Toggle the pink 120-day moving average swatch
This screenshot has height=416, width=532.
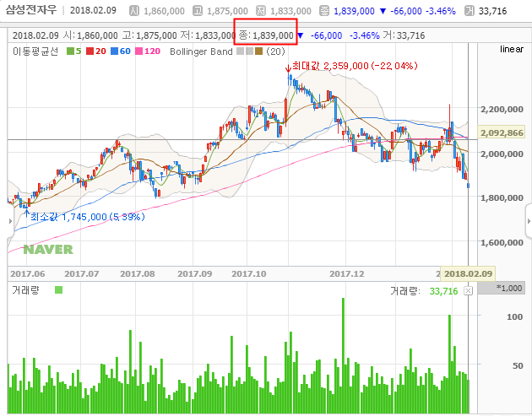click(x=138, y=51)
